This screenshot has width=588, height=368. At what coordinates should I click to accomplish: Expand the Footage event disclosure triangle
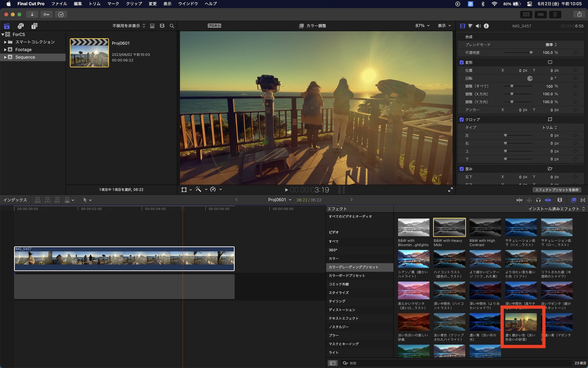click(5, 50)
